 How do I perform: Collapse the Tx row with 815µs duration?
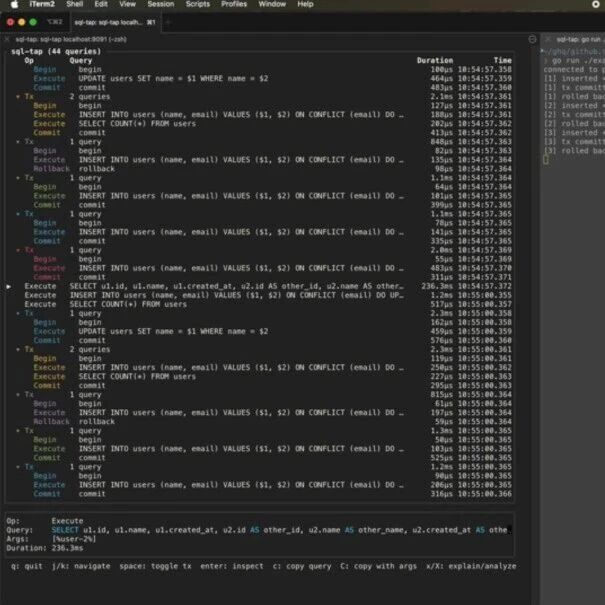coord(18,395)
